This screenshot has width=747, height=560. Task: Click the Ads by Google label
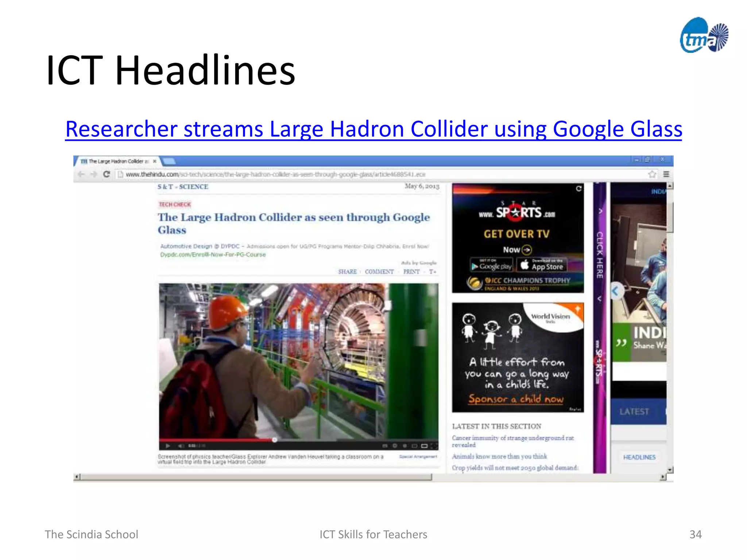419,263
